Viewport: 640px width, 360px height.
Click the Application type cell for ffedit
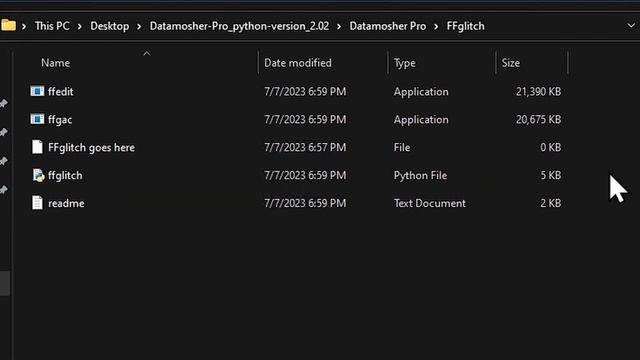point(421,91)
